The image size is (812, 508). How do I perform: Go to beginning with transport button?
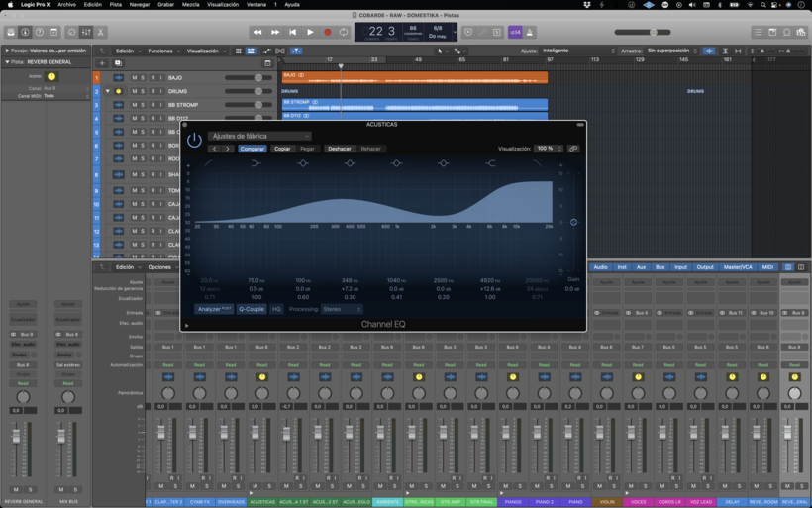click(292, 32)
